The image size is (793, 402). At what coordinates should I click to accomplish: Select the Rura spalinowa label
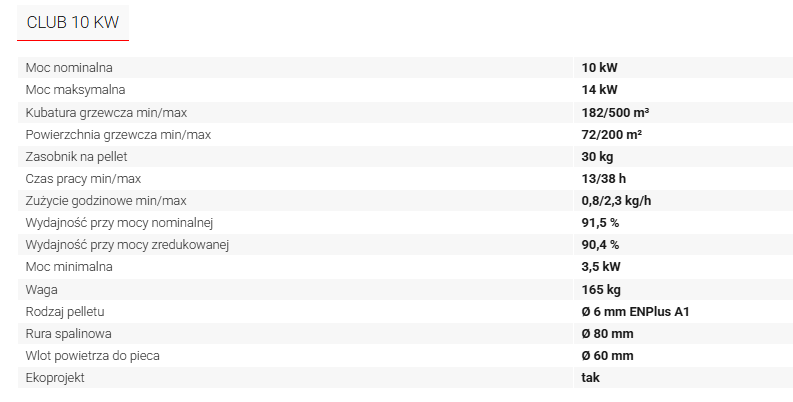click(68, 334)
